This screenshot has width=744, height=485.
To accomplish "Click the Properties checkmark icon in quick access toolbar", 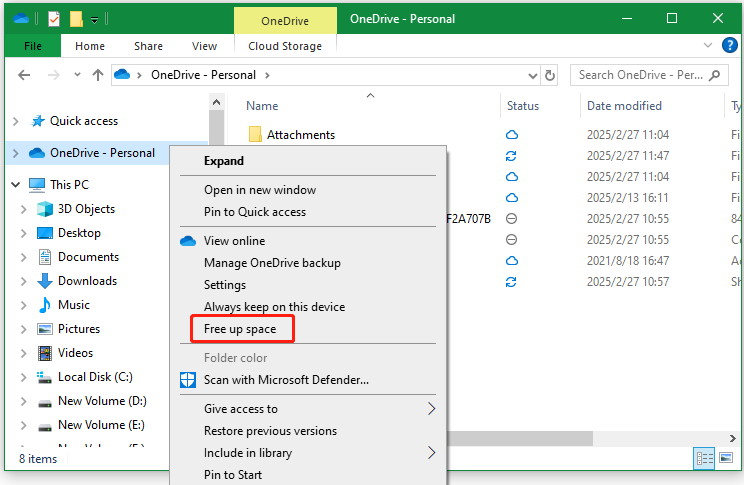I will click(x=54, y=19).
